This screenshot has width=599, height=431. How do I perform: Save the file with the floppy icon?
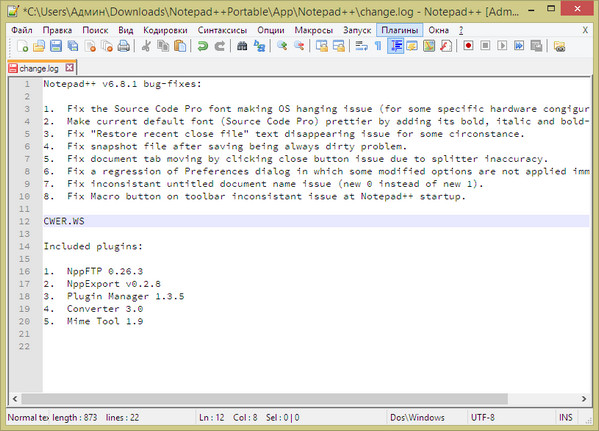56,46
